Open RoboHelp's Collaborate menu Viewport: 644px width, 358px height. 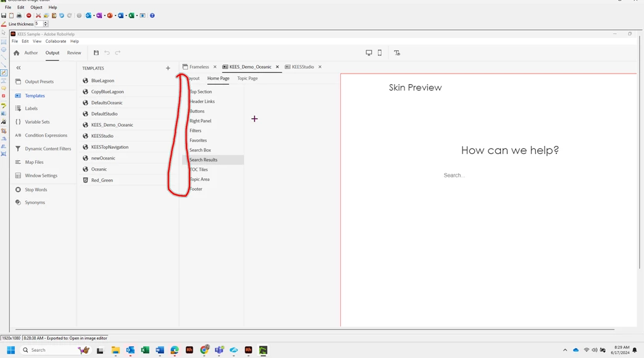click(x=56, y=41)
